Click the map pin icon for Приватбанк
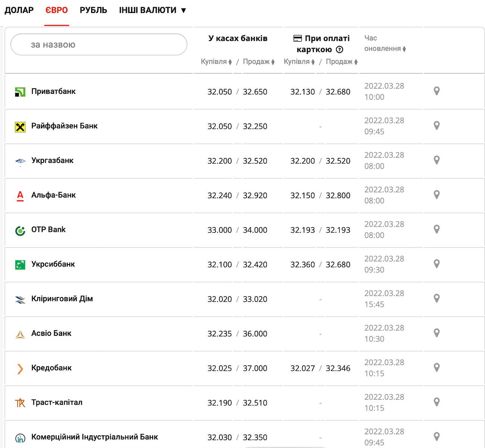 pyautogui.click(x=436, y=91)
